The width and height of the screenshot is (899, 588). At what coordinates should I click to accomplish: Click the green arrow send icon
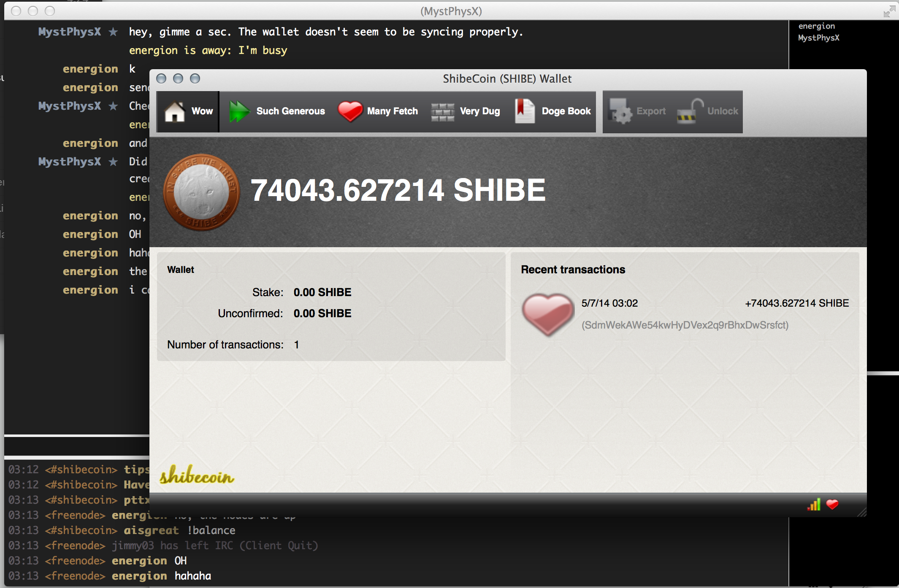(239, 111)
